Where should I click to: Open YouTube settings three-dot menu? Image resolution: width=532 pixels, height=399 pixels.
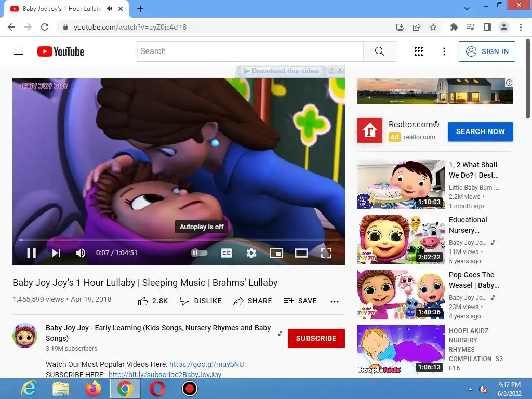coord(444,51)
